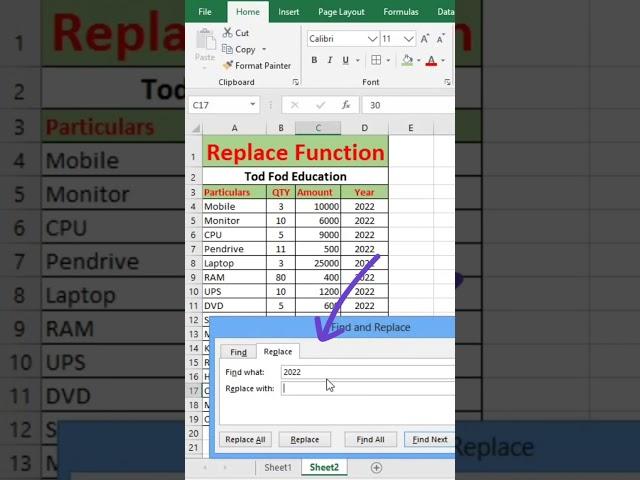Click the 25000 amount cell

point(318,263)
